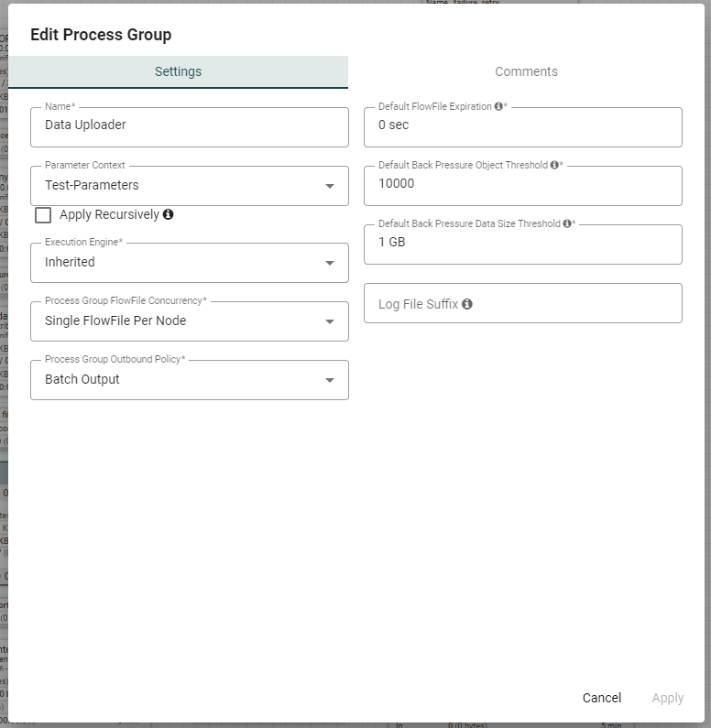Switch to the Comments tab
The image size is (711, 728).
tap(526, 71)
